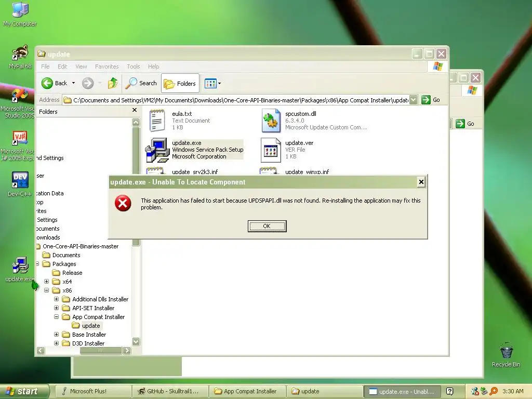Switch to update folder taskbar button
This screenshot has width=532, height=399.
[324, 392]
